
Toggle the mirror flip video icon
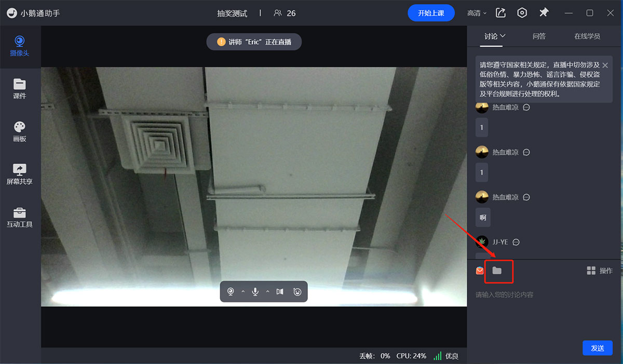coord(280,292)
